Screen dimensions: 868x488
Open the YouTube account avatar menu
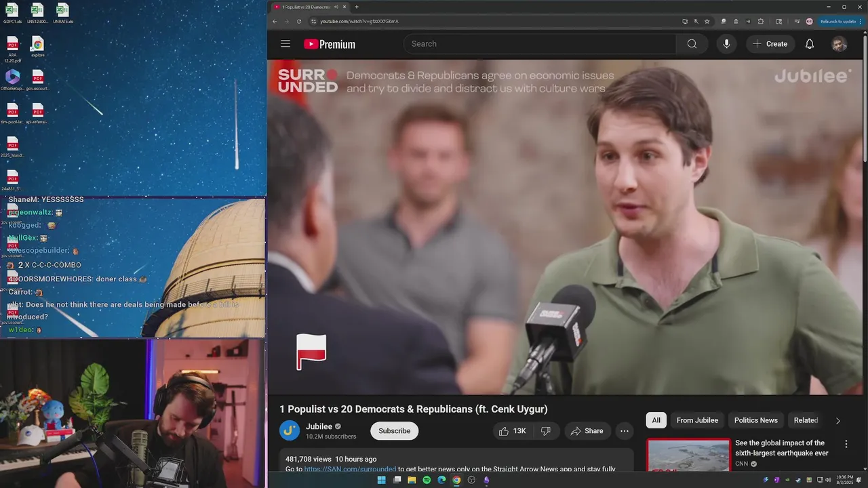click(x=839, y=44)
